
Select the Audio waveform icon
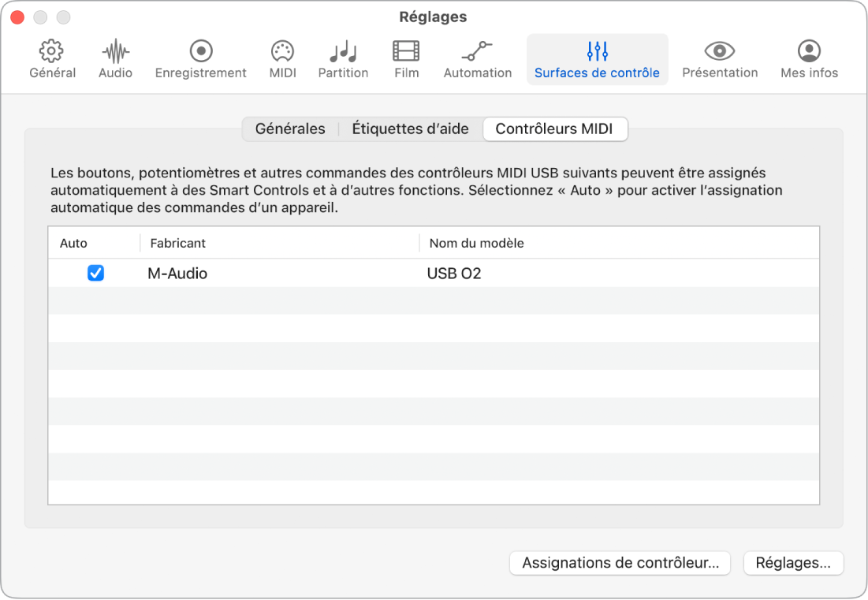coord(115,60)
